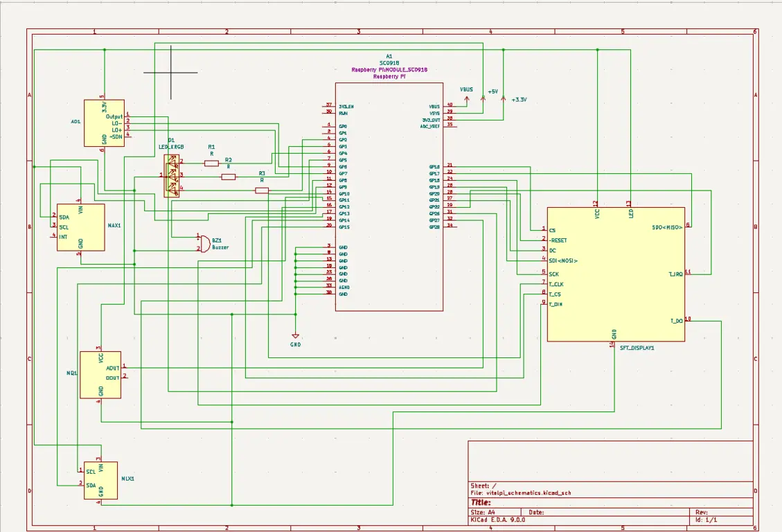Image resolution: width=782 pixels, height=532 pixels.
Task: Click the 'SDA' pin label on MAX1
Action: pyautogui.click(x=64, y=218)
